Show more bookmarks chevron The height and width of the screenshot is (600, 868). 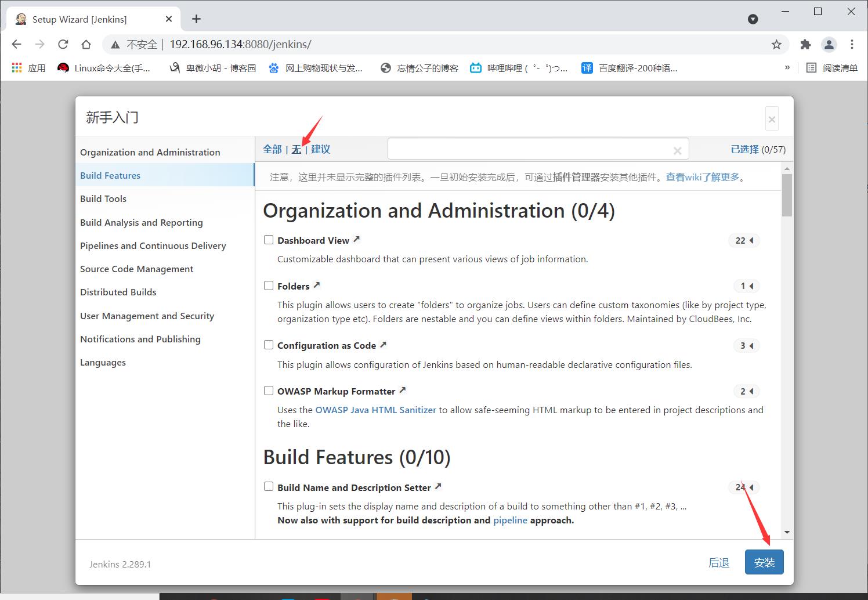tap(787, 67)
